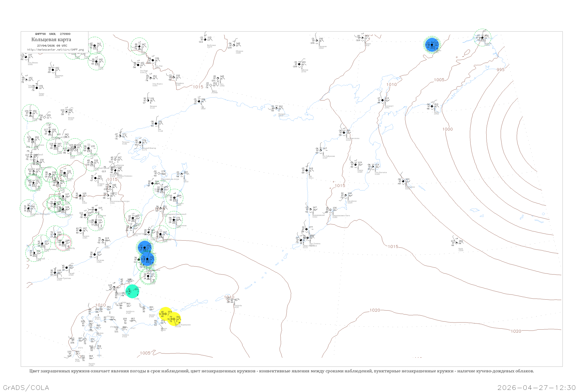Click the yellow circle at Мало-Курильское station
Image resolution: width=588 pixels, height=392 pixels.
[x=174, y=319]
